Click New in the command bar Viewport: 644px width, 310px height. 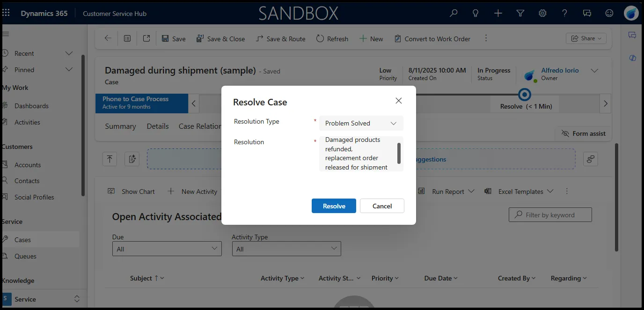[x=371, y=39]
